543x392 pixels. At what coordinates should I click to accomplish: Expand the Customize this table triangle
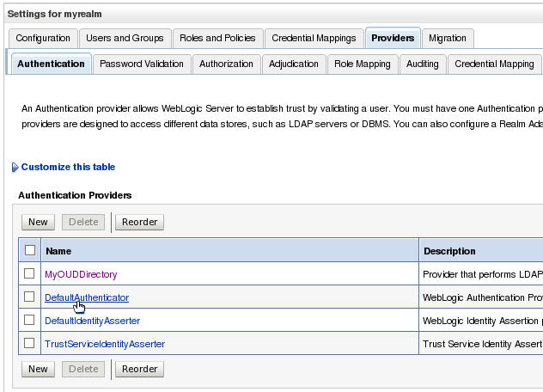(15, 168)
